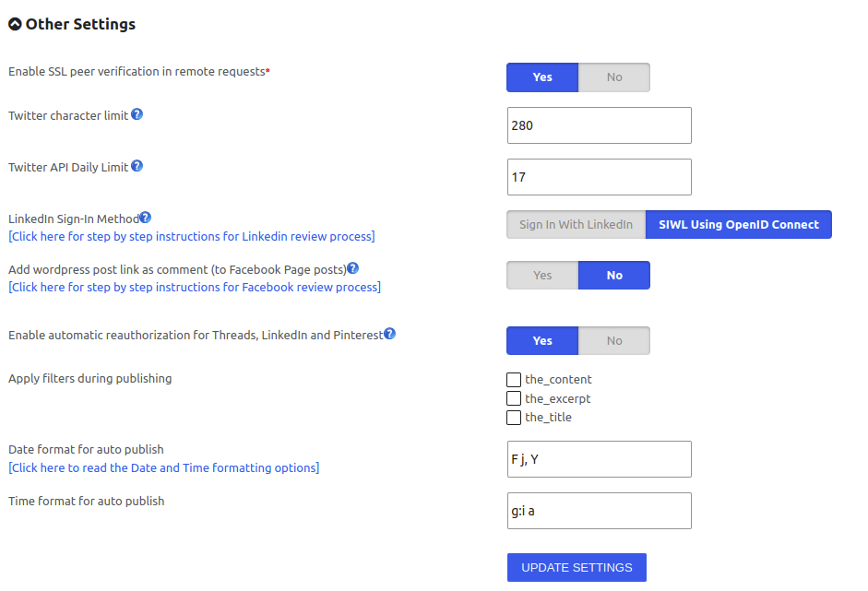The width and height of the screenshot is (868, 591).
Task: Set Facebook post link comment to Yes
Action: click(x=542, y=276)
